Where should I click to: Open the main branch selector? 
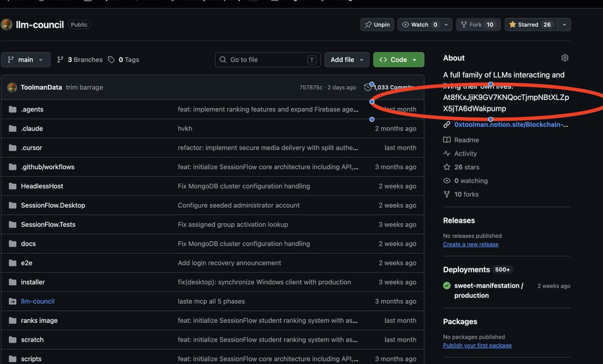click(26, 60)
